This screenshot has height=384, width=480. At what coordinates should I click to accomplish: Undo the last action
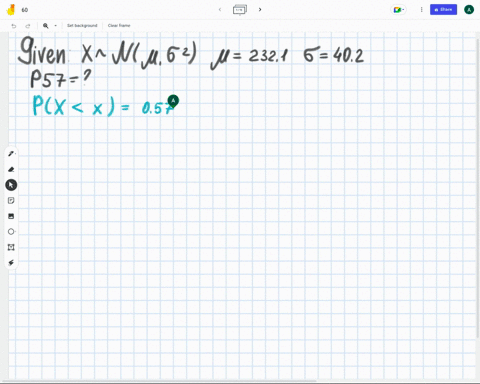tap(14, 26)
